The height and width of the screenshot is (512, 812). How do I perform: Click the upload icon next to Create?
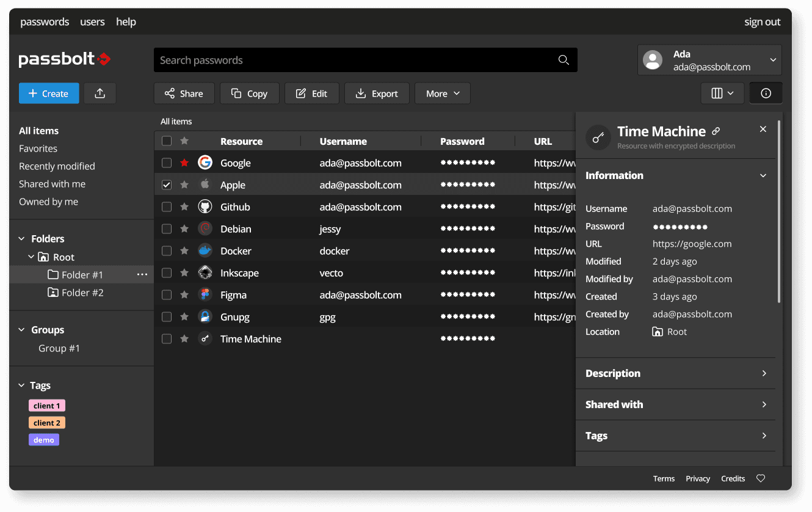[100, 93]
